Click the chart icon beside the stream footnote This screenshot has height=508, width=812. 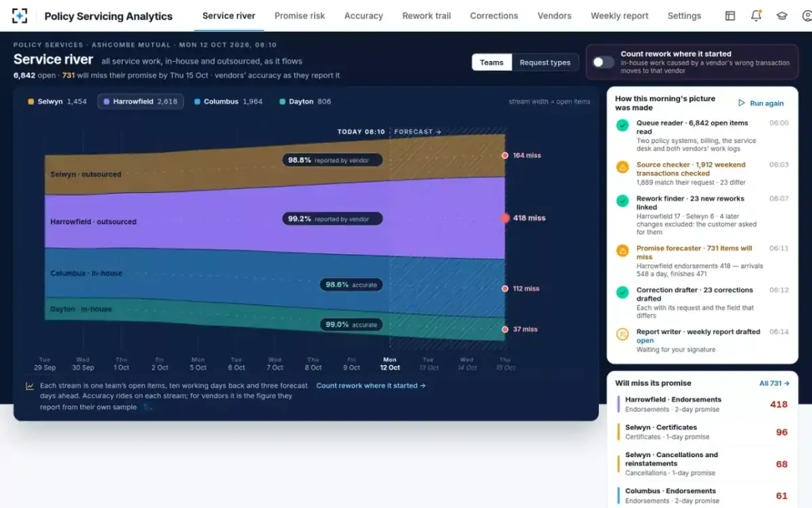coord(30,386)
